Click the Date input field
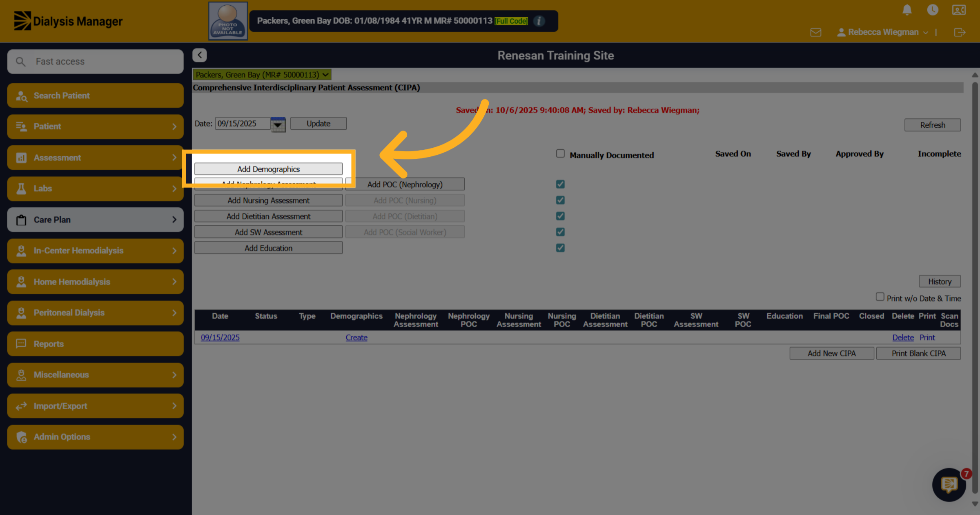 (243, 124)
